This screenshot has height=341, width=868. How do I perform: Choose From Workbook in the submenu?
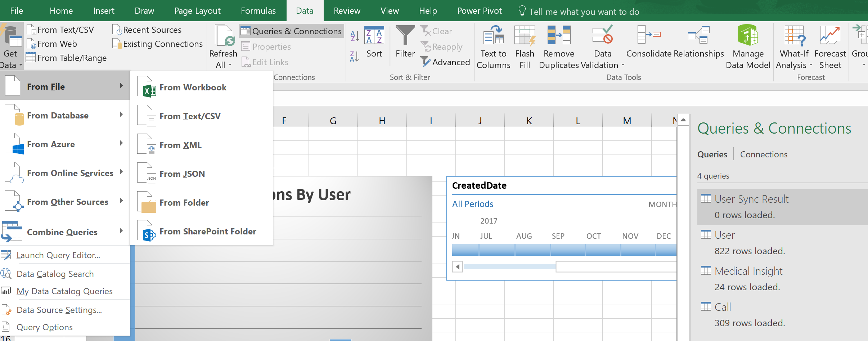click(202, 87)
